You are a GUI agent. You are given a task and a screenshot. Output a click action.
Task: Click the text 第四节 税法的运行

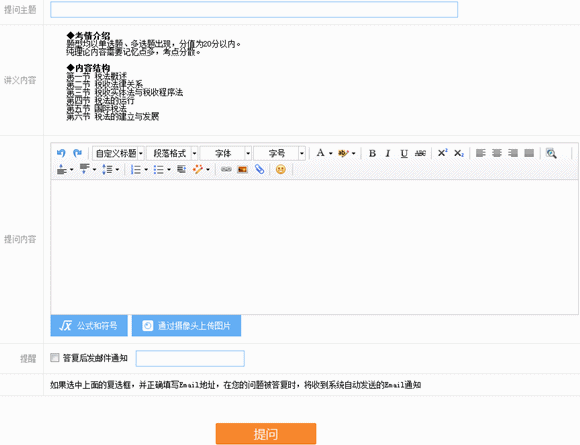100,100
